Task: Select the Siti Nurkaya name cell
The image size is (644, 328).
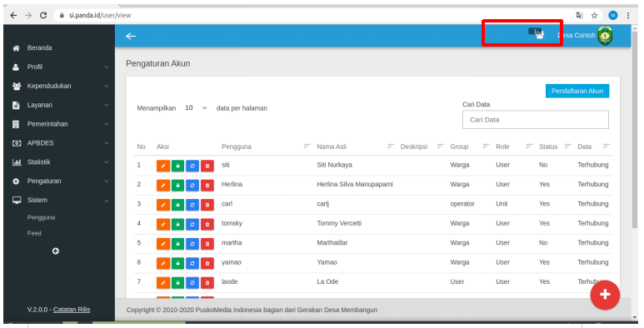Action: click(x=334, y=165)
